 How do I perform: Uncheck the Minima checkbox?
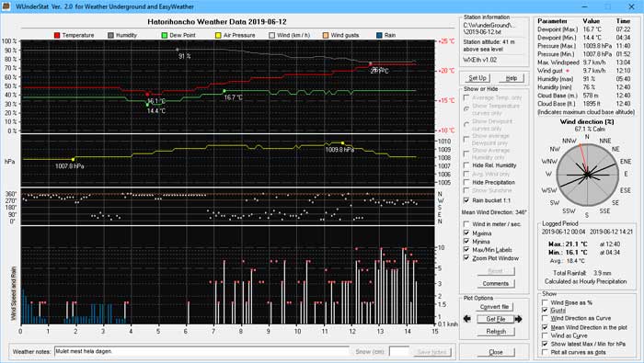pos(466,242)
